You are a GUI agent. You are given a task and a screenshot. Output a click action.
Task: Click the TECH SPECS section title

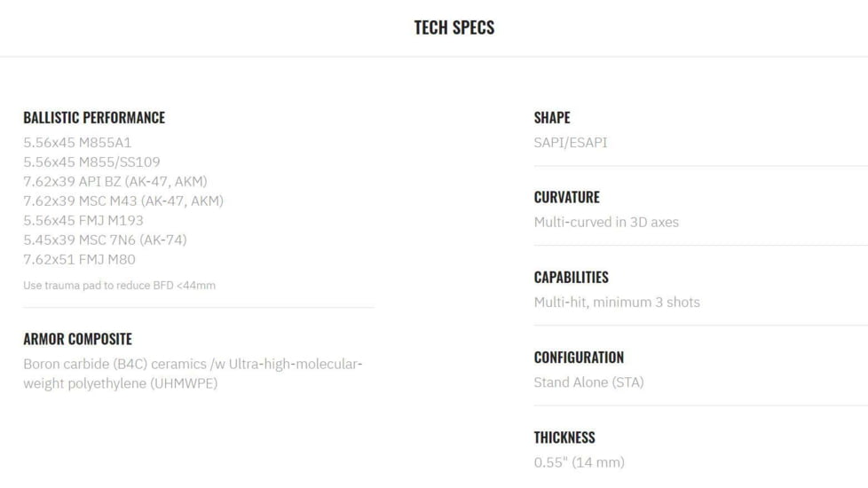point(454,28)
